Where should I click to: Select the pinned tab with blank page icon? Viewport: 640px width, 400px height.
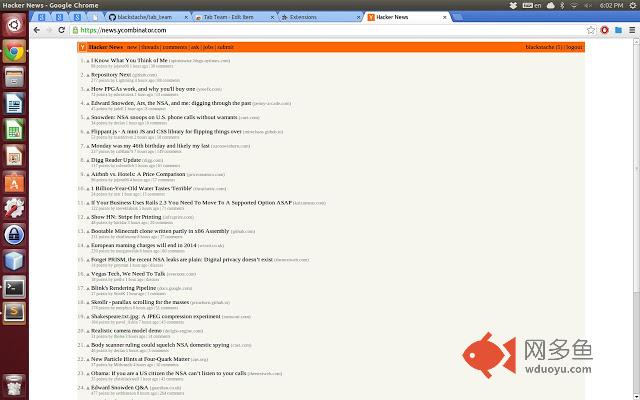tap(95, 17)
